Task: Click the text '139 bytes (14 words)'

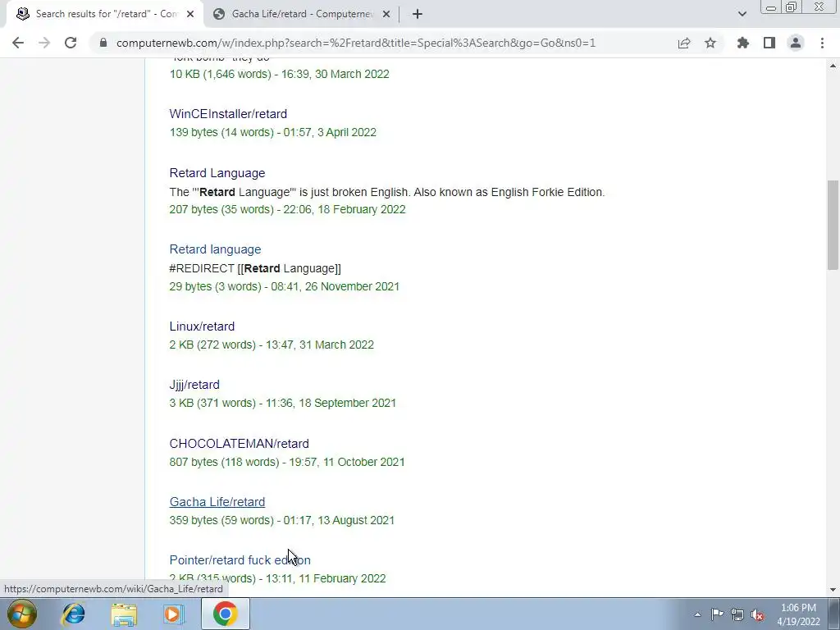Action: coord(221,132)
